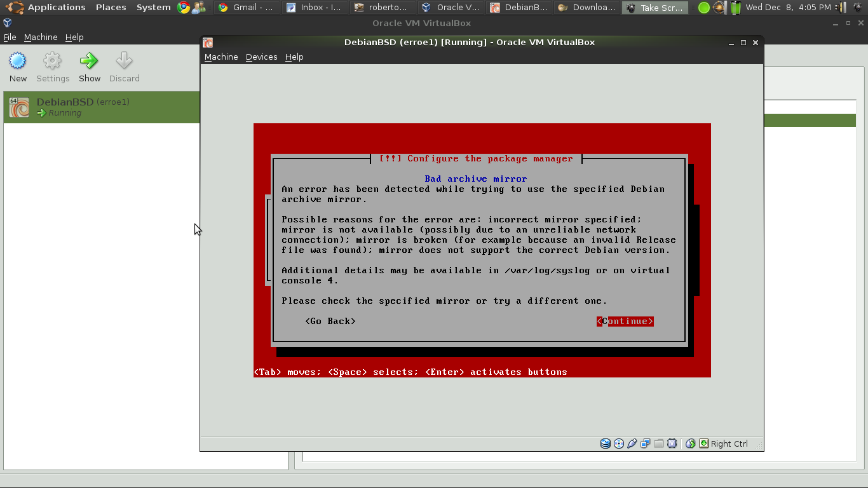Switch to the roberto taskbar window
Image resolution: width=868 pixels, height=488 pixels.
pos(383,8)
